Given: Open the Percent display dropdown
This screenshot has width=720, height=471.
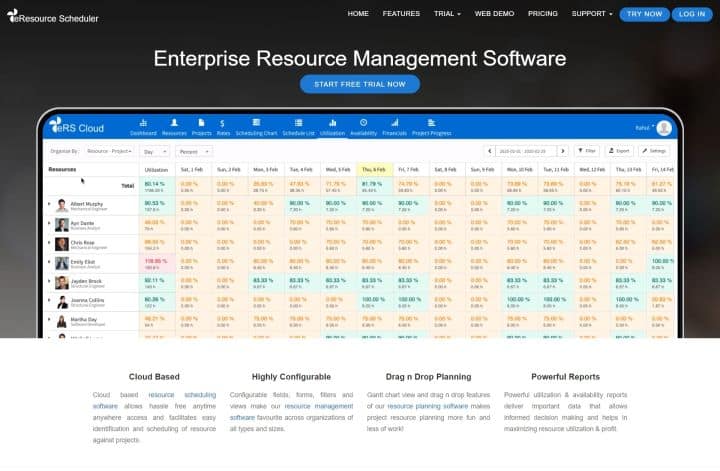Looking at the screenshot, I should (194, 151).
